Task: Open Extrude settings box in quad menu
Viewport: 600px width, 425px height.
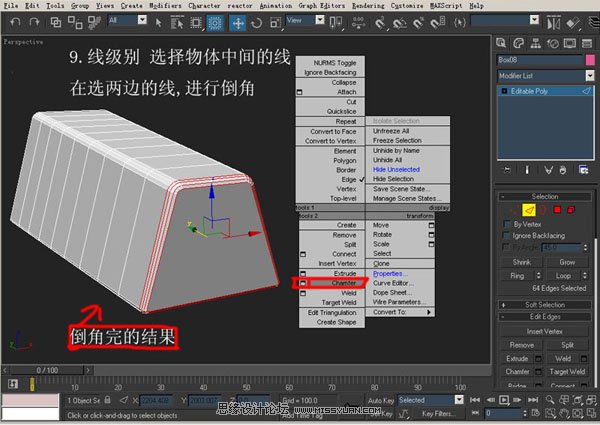Action: (303, 274)
